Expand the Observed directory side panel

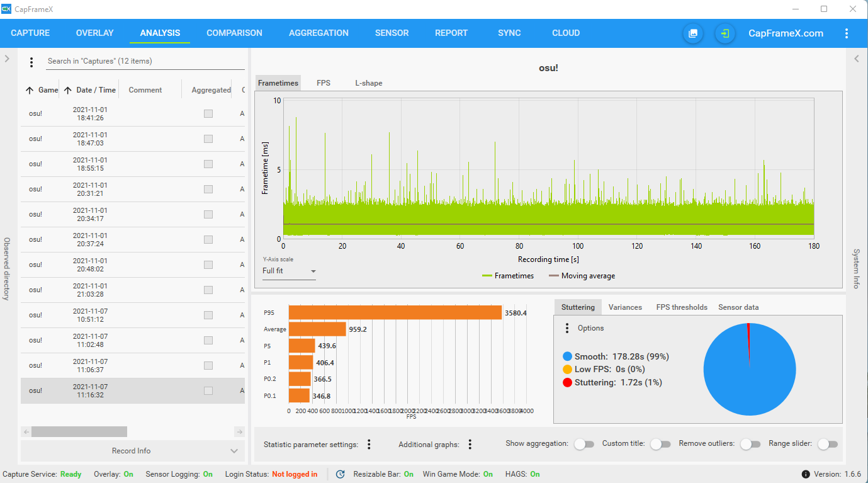click(7, 59)
